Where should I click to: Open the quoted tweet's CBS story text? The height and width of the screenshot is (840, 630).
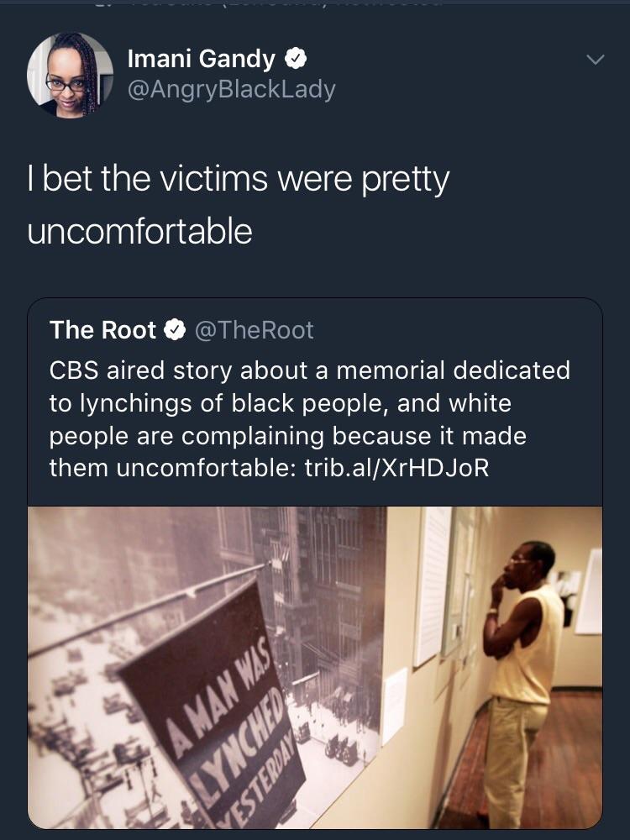tap(310, 419)
